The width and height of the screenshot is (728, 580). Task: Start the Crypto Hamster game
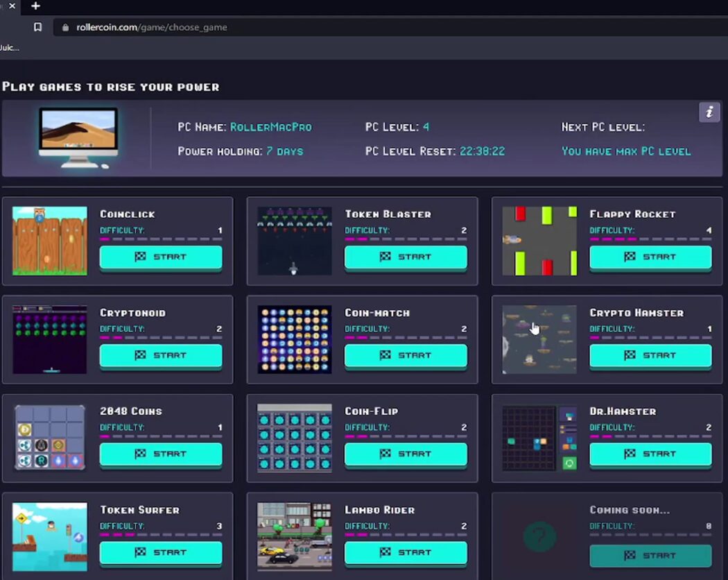tap(650, 355)
